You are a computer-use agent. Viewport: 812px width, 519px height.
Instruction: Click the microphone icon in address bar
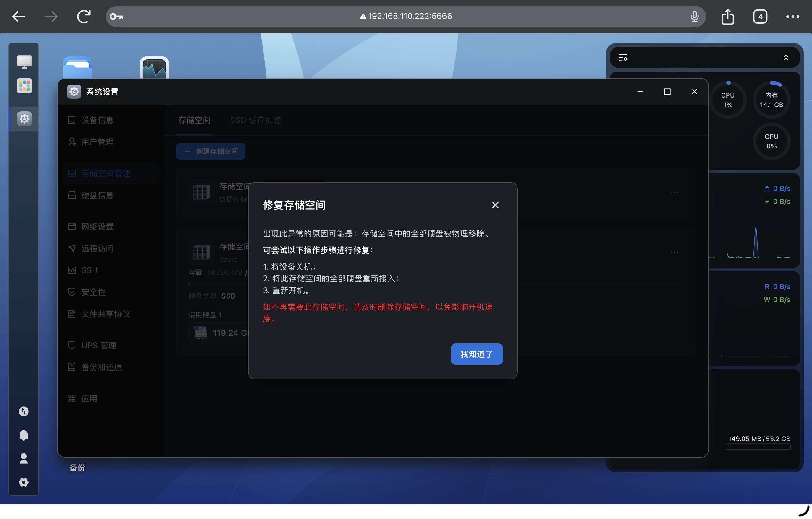point(694,16)
